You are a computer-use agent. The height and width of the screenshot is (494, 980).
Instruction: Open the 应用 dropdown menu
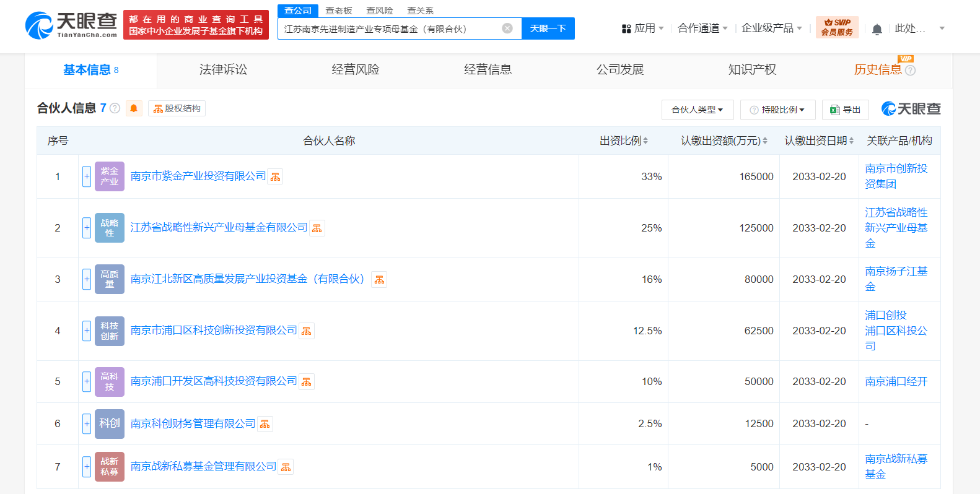click(642, 28)
